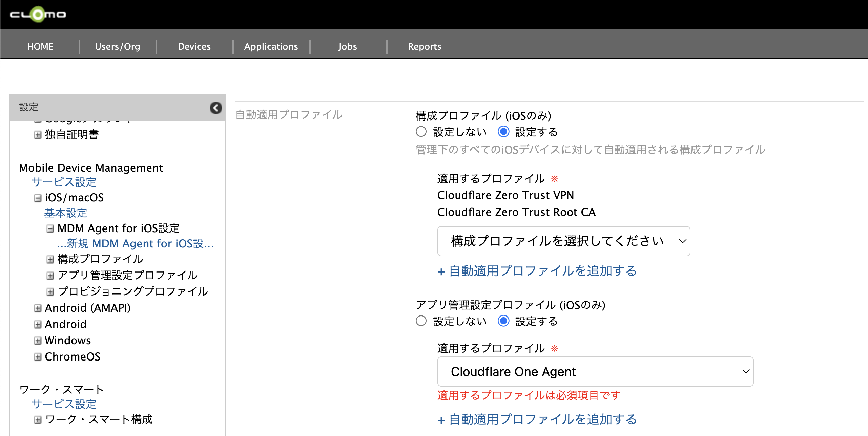The width and height of the screenshot is (868, 436).
Task: Select 設定しない for 構成プロファイル
Action: tap(421, 132)
